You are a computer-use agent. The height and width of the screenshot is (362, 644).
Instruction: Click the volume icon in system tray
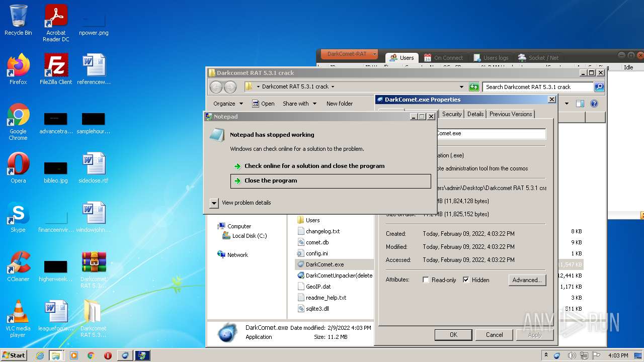[572, 355]
